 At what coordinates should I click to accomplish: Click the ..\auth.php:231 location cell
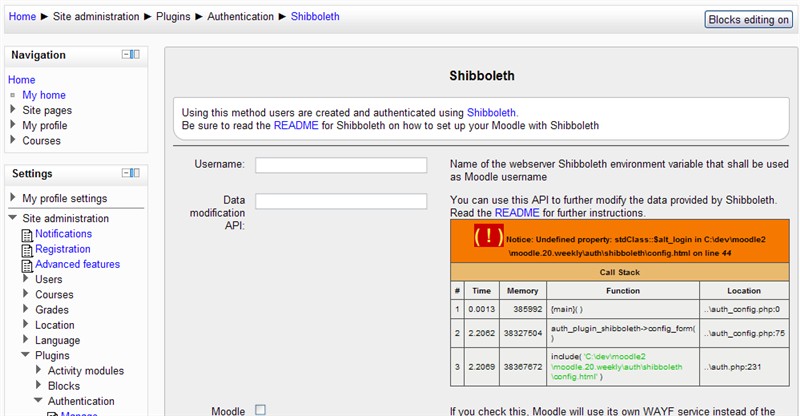click(x=744, y=366)
